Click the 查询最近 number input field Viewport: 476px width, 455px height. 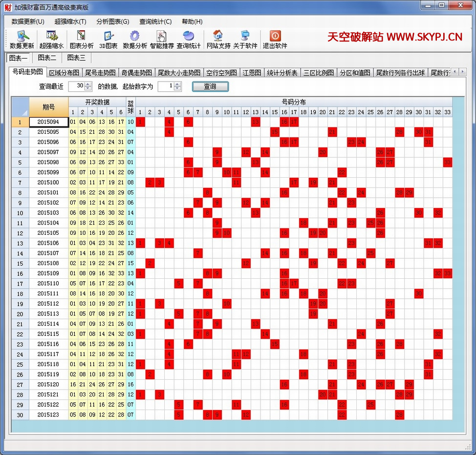coord(76,86)
